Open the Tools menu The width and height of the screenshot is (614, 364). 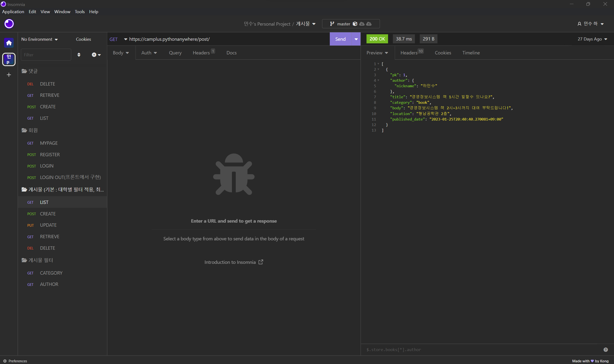point(80,12)
